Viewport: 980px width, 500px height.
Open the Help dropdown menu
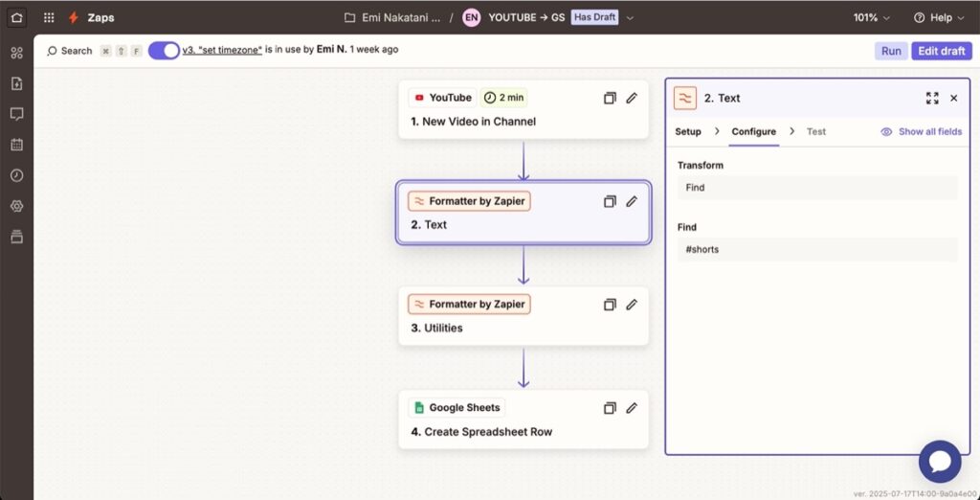(x=940, y=17)
